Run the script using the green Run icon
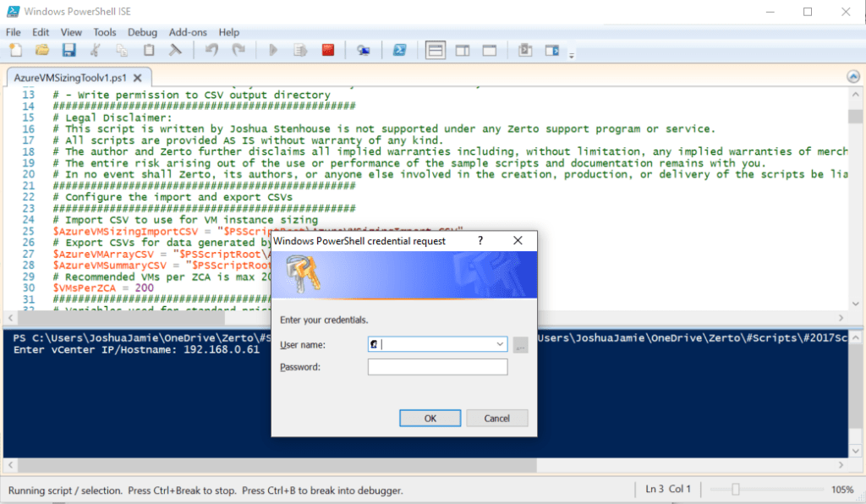 pyautogui.click(x=272, y=49)
